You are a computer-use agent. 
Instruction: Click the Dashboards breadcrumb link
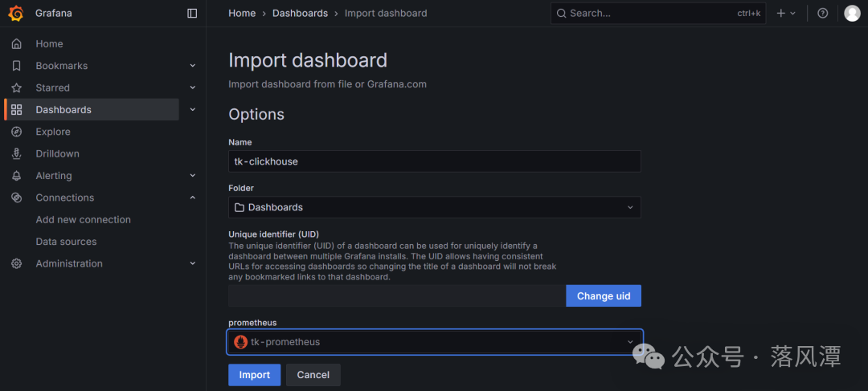(x=300, y=14)
